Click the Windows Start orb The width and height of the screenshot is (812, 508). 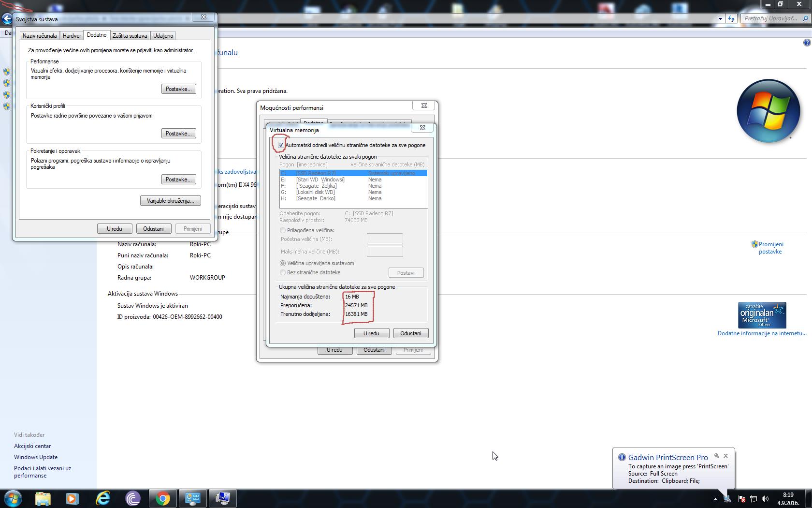pos(13,498)
